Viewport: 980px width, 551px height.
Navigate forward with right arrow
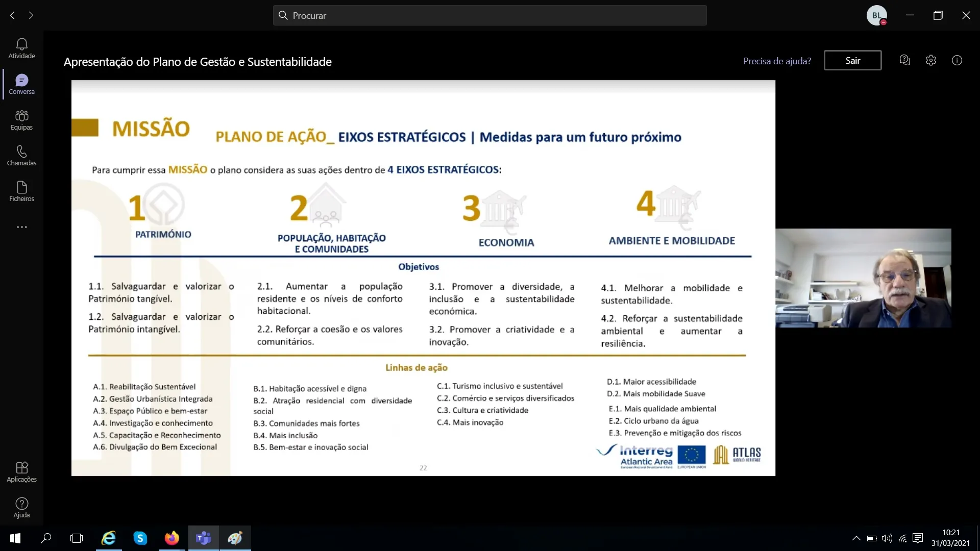click(x=31, y=15)
